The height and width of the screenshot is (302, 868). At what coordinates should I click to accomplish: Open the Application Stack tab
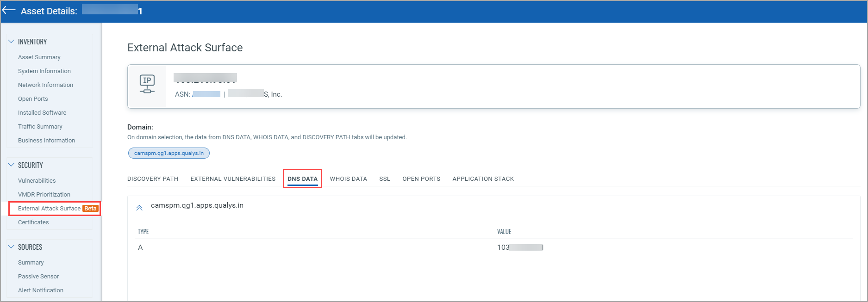(x=483, y=179)
